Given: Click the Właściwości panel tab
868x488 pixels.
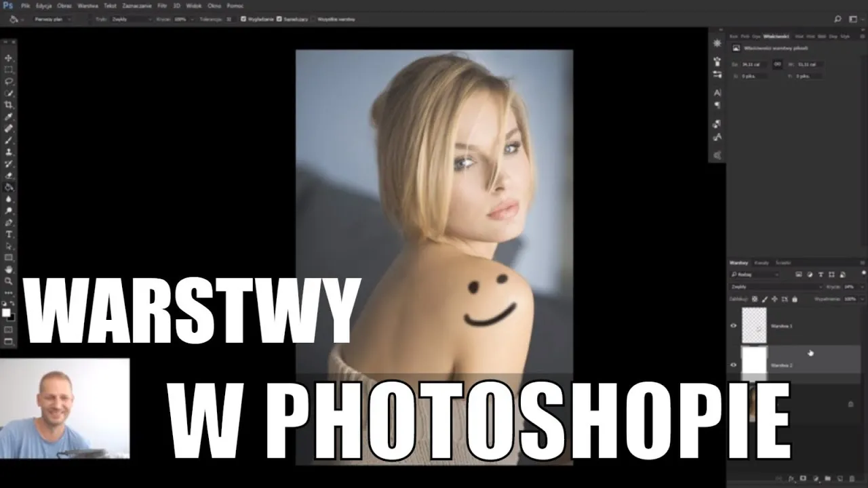Looking at the screenshot, I should tap(776, 37).
